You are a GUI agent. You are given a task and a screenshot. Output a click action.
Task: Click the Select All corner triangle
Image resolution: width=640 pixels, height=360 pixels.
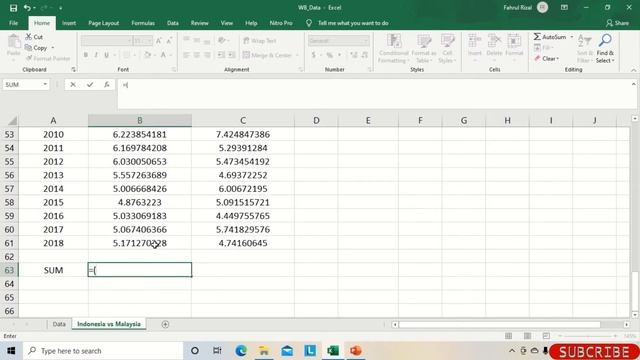[13, 120]
